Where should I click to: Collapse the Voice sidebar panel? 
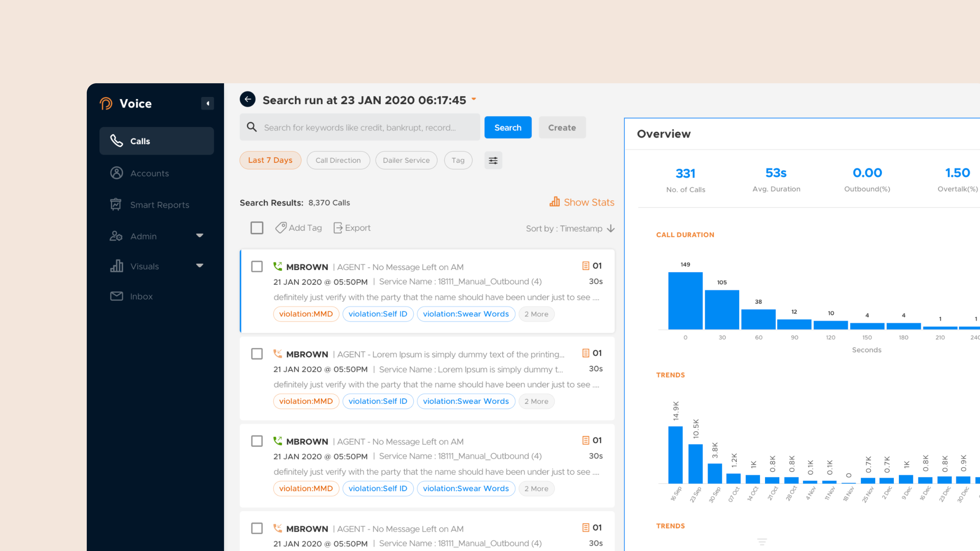pos(207,103)
